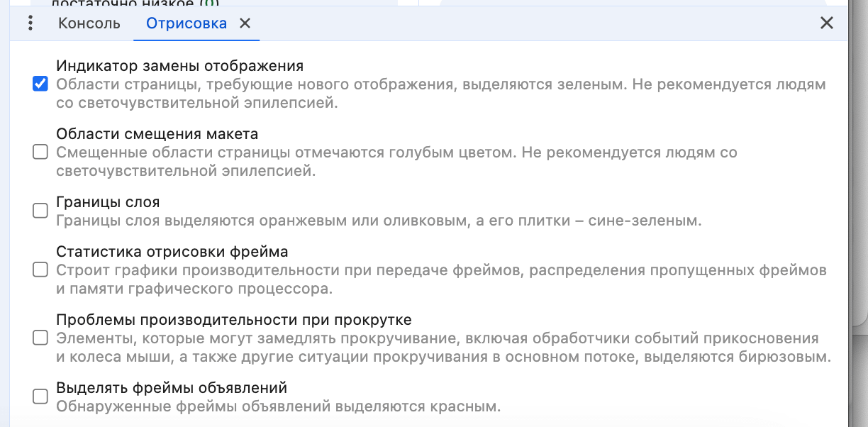Enable the Статистика отрисовки фрейма checkbox
Viewport: 868px width, 427px height.
point(40,270)
